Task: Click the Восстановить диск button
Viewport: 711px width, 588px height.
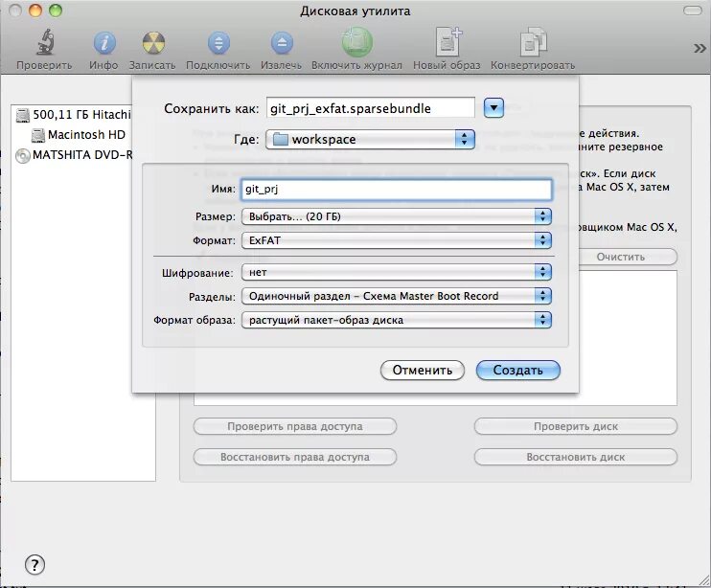Action: point(576,457)
